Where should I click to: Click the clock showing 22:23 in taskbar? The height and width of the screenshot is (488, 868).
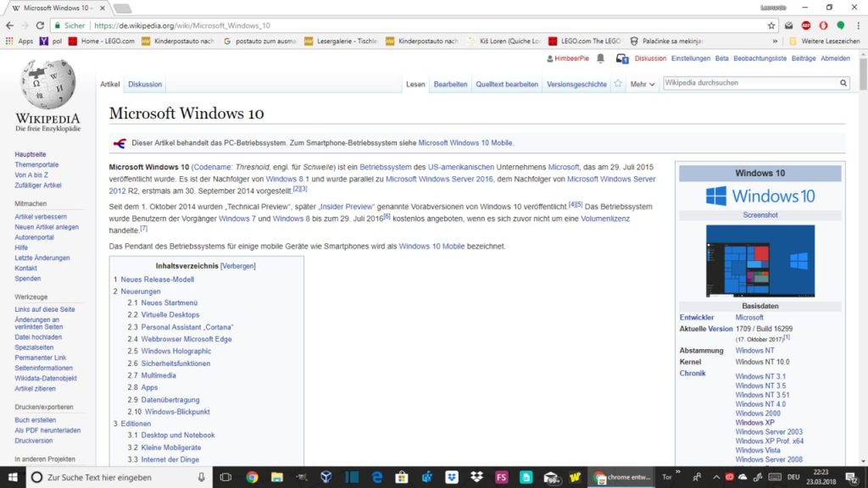tap(821, 477)
